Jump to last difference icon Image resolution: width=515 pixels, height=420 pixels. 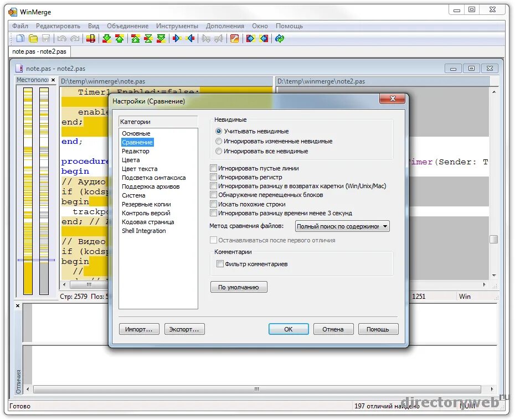point(161,38)
